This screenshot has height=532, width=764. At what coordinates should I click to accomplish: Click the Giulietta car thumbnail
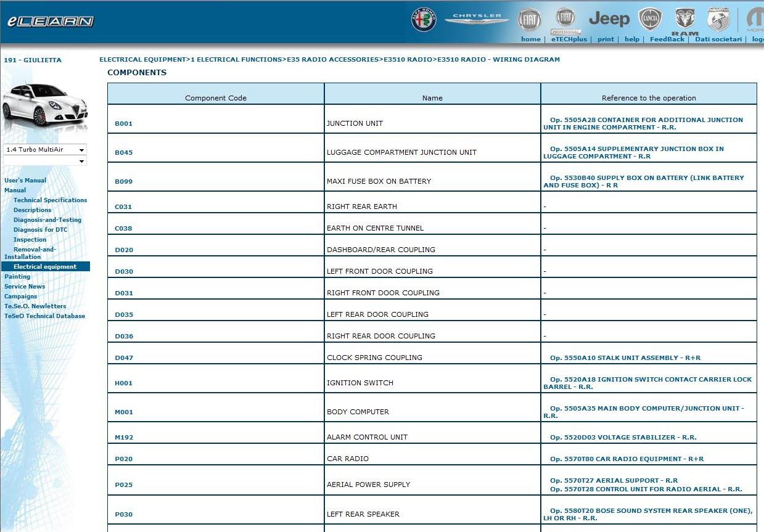click(45, 106)
